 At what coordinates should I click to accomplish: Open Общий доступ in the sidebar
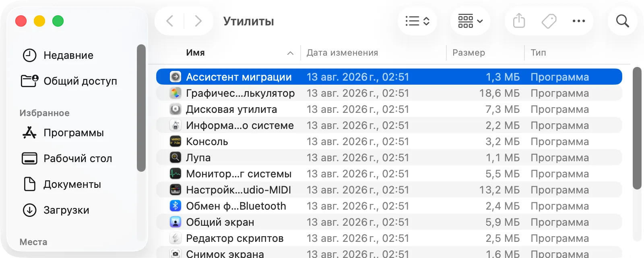tap(80, 81)
